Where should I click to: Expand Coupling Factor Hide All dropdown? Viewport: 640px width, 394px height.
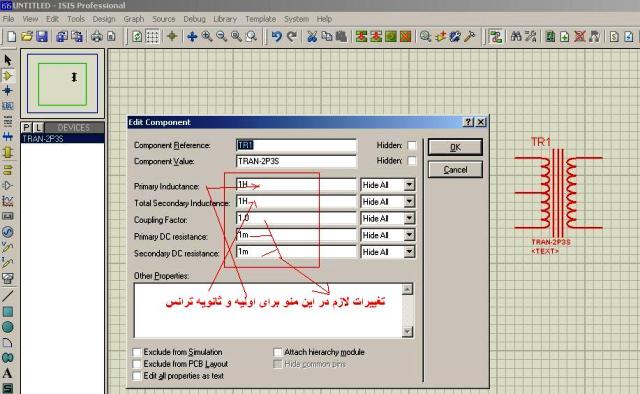point(409,218)
